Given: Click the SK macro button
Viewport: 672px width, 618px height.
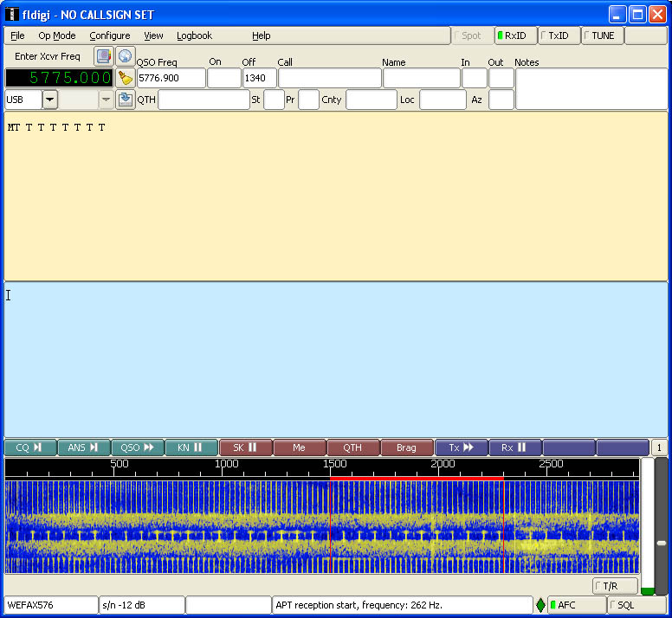Looking at the screenshot, I should click(x=246, y=447).
